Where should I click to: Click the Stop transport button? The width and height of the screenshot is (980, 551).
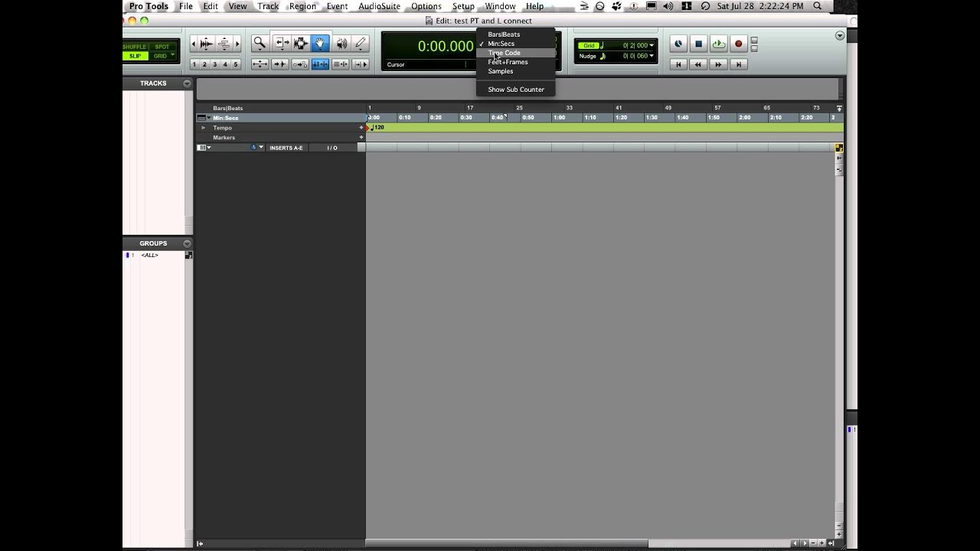point(698,44)
